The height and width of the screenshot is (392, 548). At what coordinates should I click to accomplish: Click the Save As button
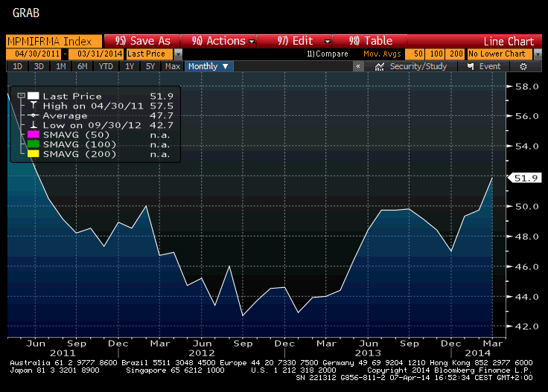142,41
